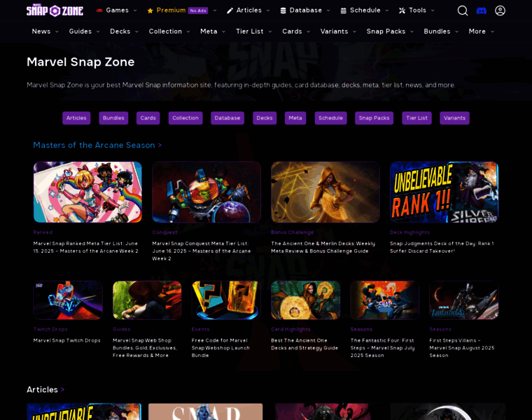The image size is (532, 420).
Task: Open the Cards menu item
Action: pos(292,31)
